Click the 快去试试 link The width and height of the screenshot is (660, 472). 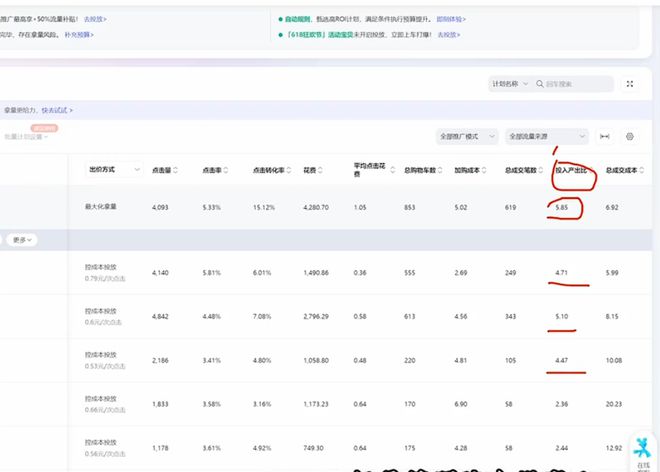[57, 110]
